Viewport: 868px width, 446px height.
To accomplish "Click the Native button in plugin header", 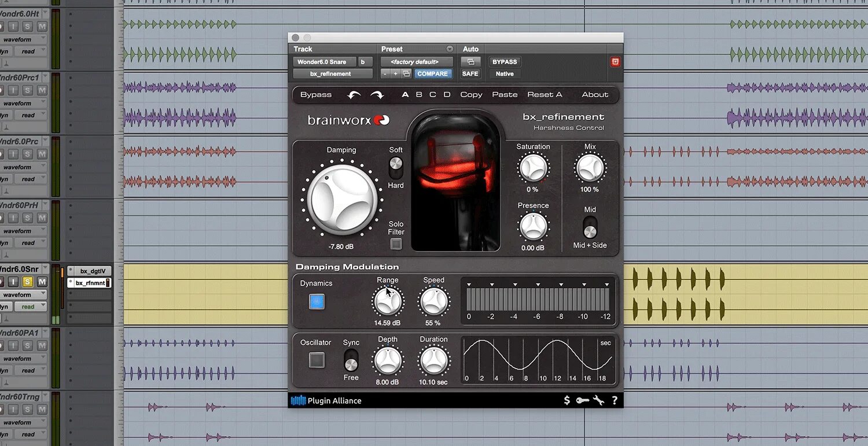I will pos(505,74).
